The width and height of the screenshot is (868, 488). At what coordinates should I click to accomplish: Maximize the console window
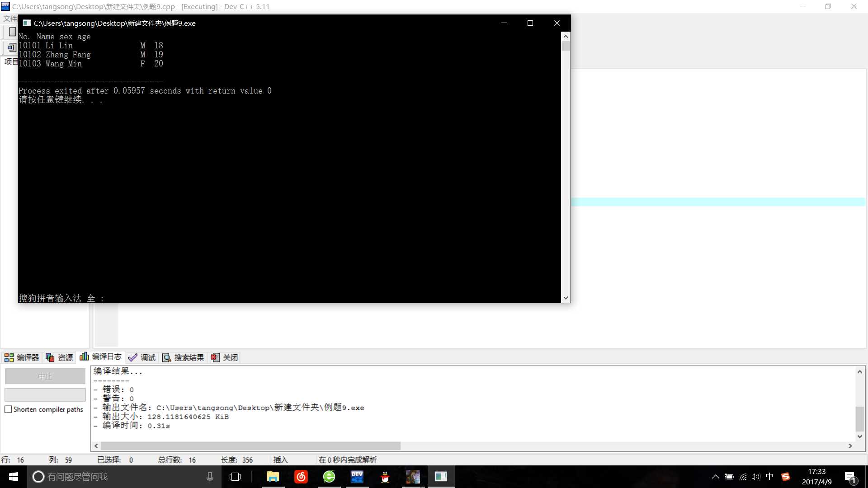(x=530, y=23)
